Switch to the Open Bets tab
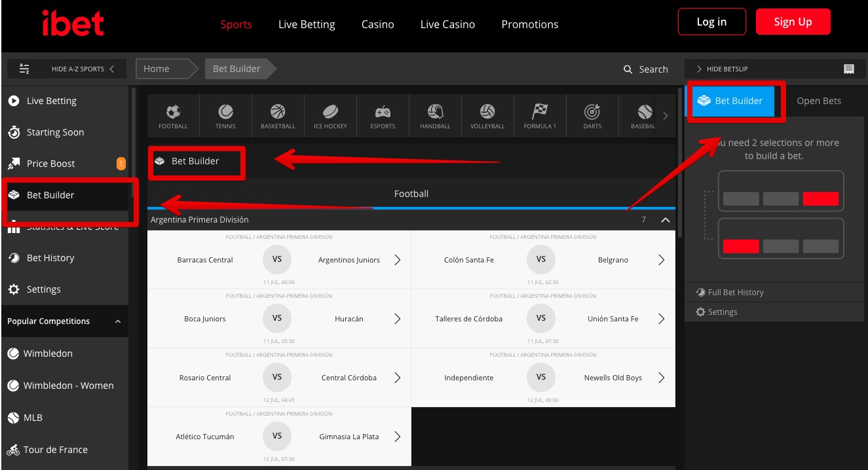Screen dimensions: 868x470 [x=819, y=101]
